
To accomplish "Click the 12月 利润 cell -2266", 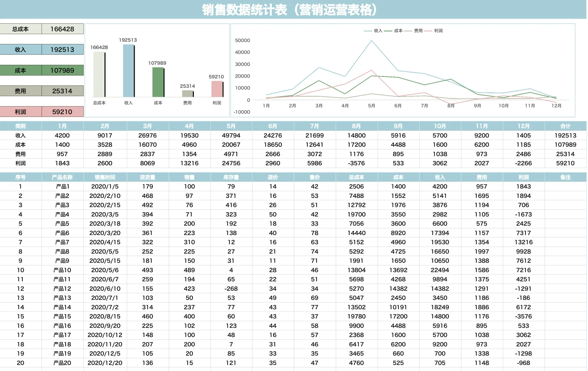I will click(x=523, y=163).
